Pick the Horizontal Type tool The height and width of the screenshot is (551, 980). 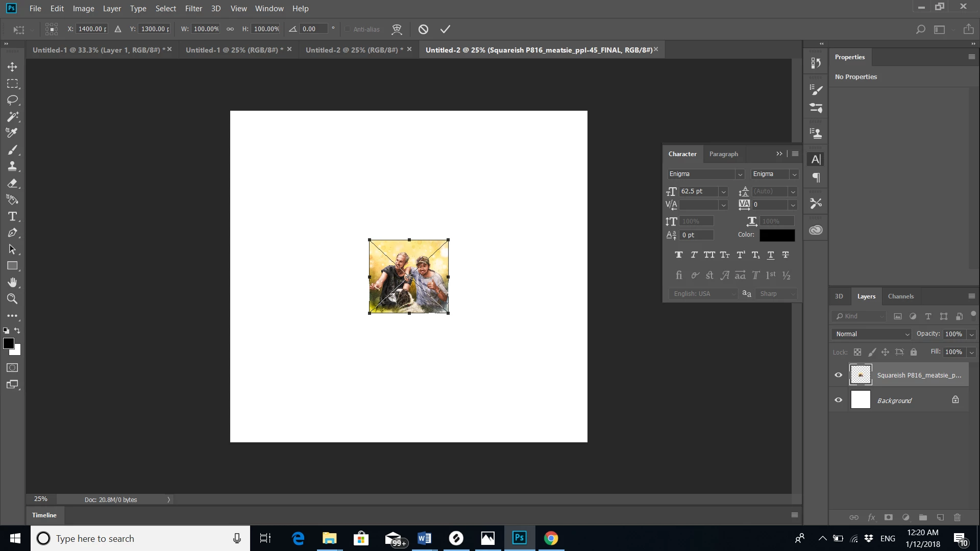(x=12, y=216)
